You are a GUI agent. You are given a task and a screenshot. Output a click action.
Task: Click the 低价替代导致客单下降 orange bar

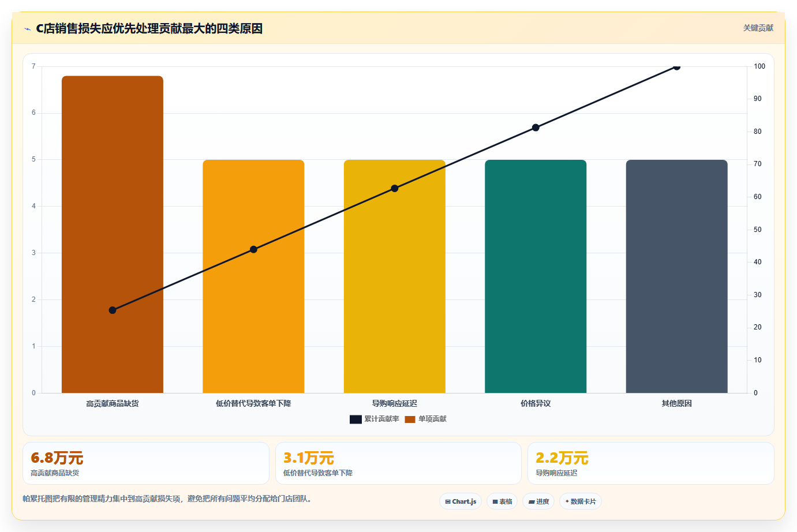tap(253, 276)
